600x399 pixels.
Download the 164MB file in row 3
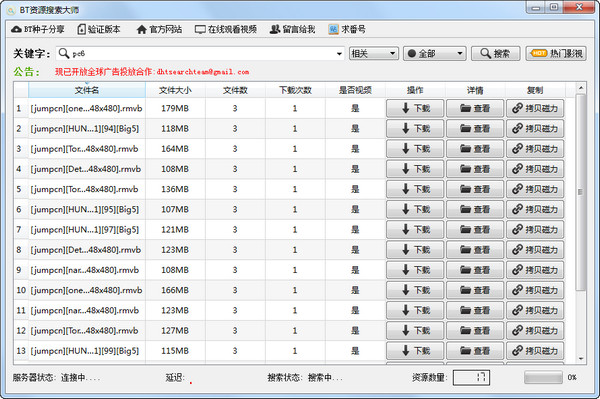pyautogui.click(x=415, y=149)
